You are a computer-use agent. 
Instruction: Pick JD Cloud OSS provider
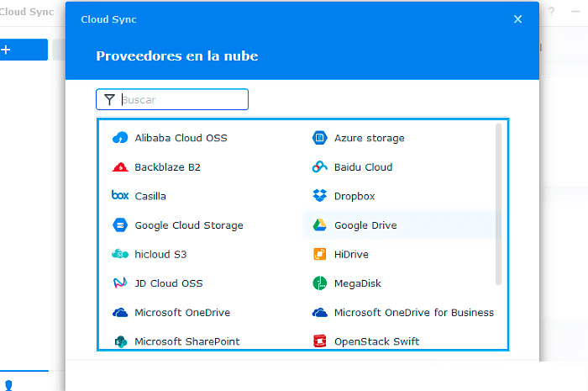point(168,283)
